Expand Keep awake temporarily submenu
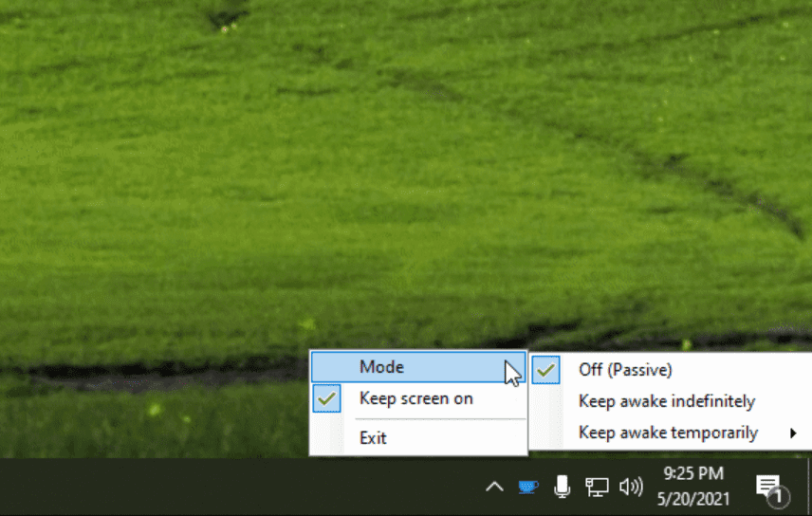812x516 pixels. pyautogui.click(x=672, y=433)
